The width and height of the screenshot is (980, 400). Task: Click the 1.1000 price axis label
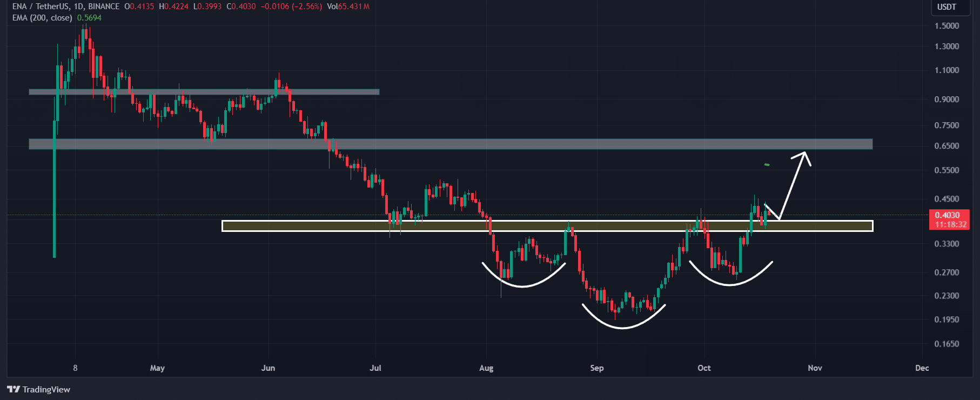947,70
